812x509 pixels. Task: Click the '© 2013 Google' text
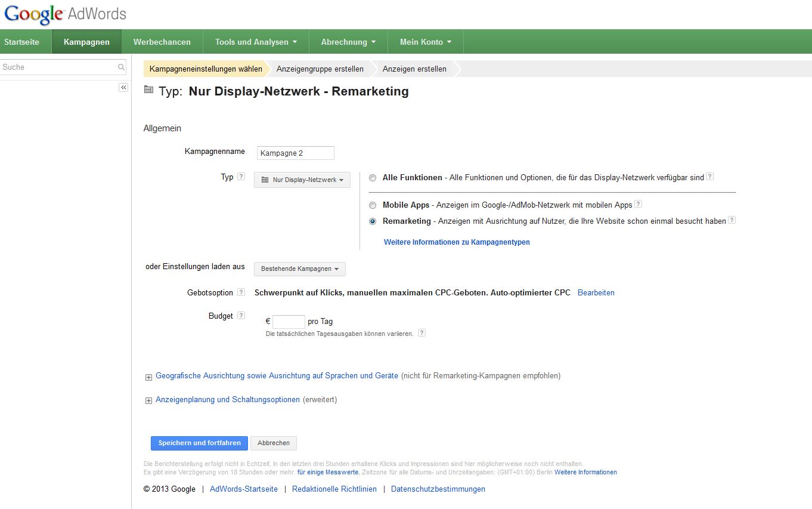(169, 489)
